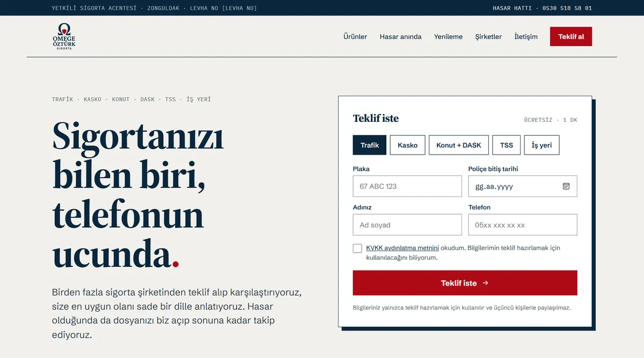
Task: Click the Telefon input field
Action: pyautogui.click(x=523, y=225)
